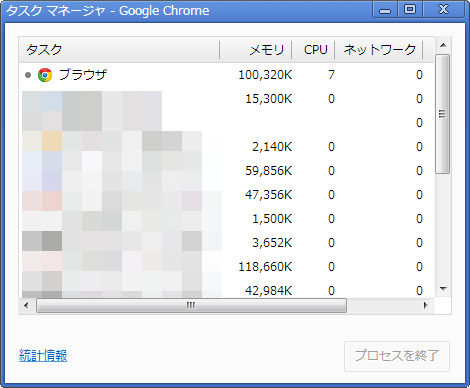Select the 100,320K memory value
This screenshot has height=388, width=470.
pyautogui.click(x=265, y=75)
